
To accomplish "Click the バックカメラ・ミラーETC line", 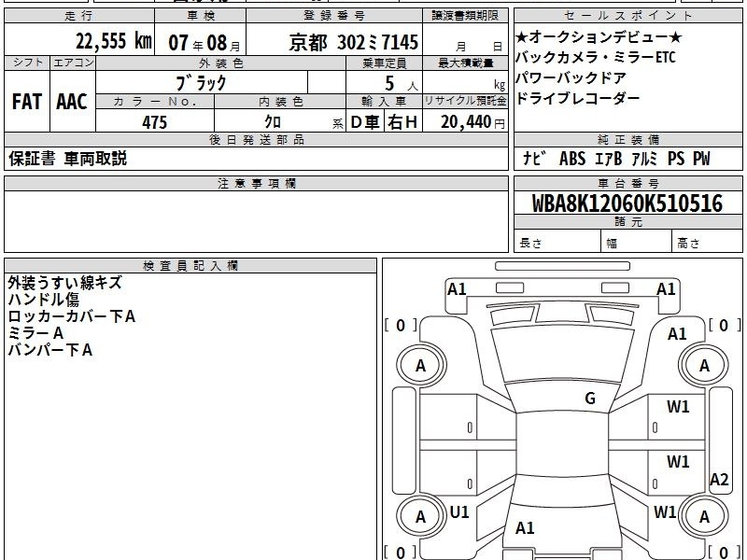I will [596, 58].
